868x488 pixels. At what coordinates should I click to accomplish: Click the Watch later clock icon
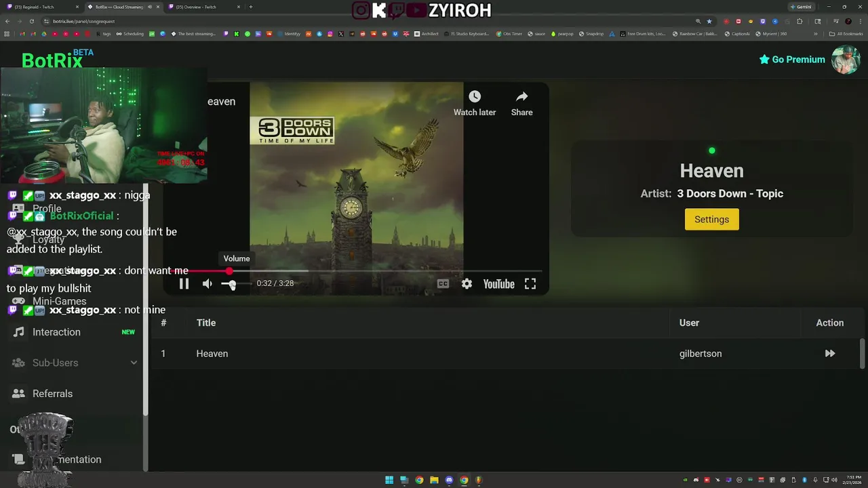click(475, 97)
